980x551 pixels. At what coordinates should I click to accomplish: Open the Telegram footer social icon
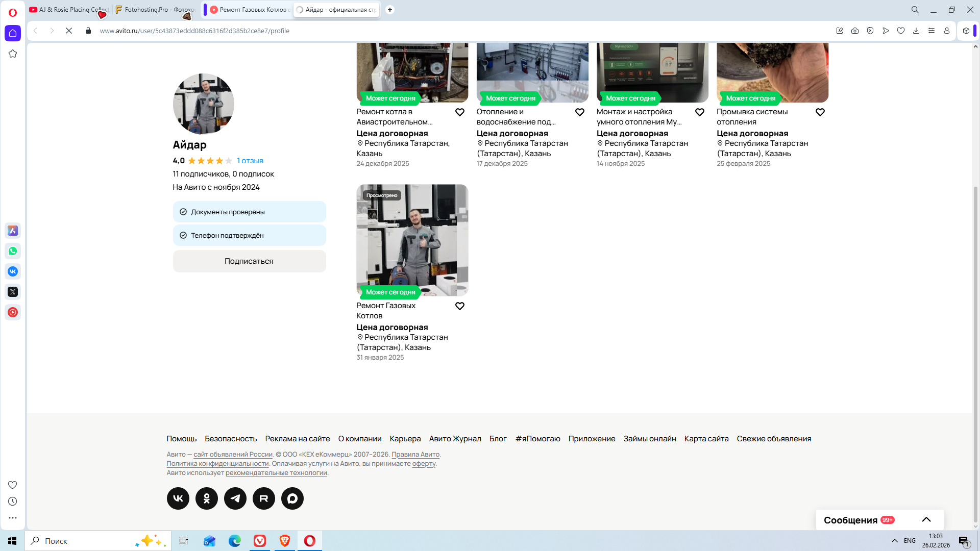click(x=235, y=498)
